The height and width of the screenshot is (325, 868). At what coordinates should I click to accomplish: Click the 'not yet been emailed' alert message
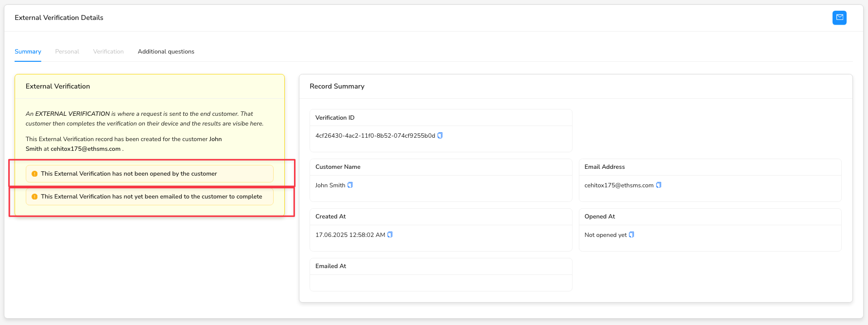[151, 197]
